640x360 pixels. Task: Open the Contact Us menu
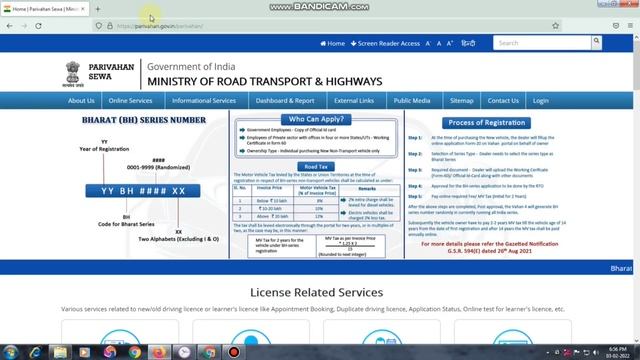[x=503, y=100]
